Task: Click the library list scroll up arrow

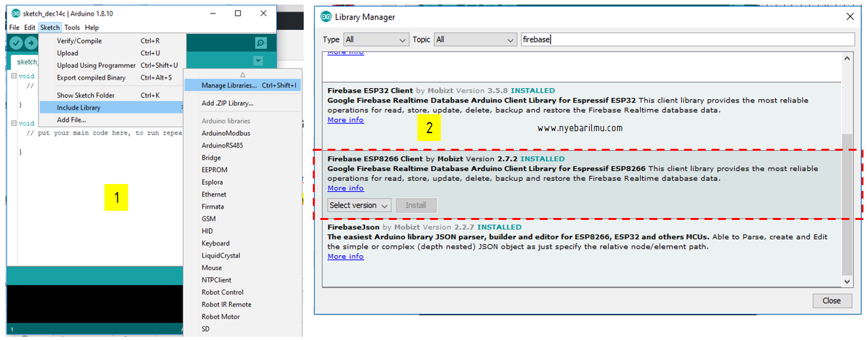Action: tap(848, 57)
